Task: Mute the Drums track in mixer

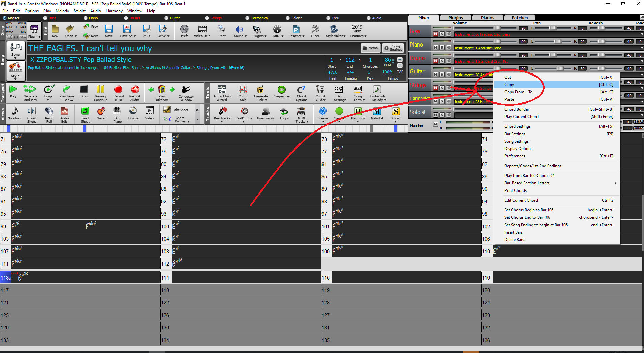Action: pyautogui.click(x=436, y=61)
